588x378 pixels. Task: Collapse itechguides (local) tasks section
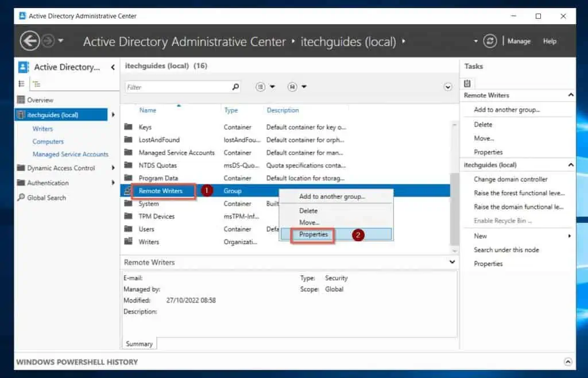pyautogui.click(x=571, y=165)
